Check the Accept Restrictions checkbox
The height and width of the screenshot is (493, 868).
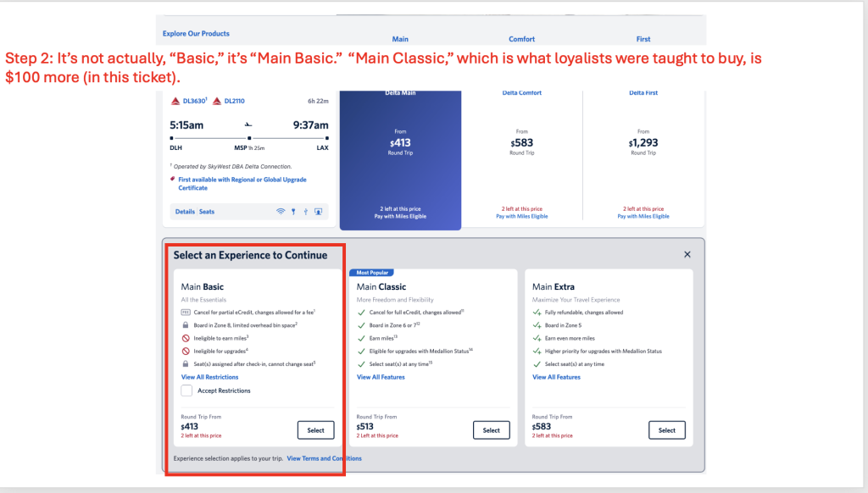(x=186, y=390)
